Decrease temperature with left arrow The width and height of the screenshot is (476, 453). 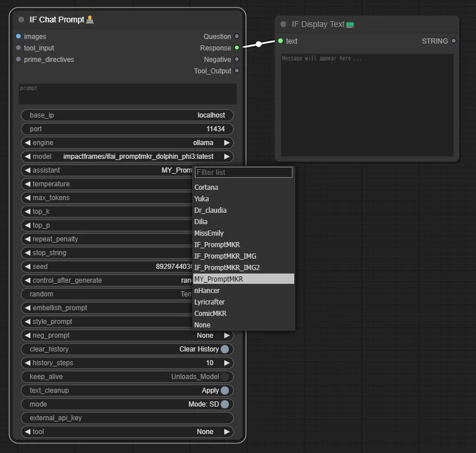coord(28,184)
